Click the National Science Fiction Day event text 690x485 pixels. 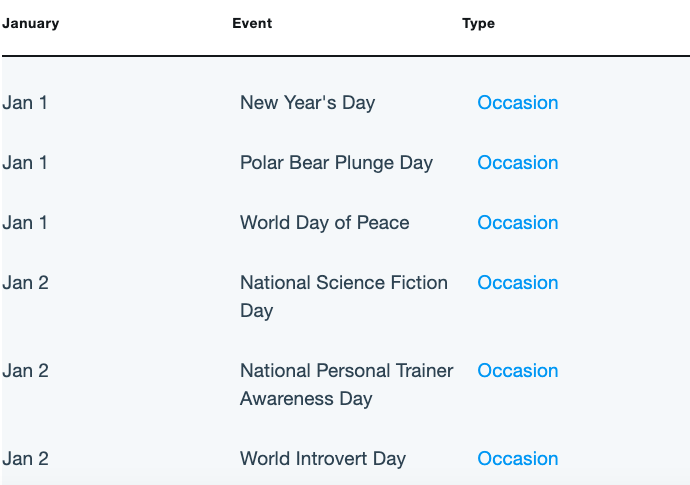point(344,297)
